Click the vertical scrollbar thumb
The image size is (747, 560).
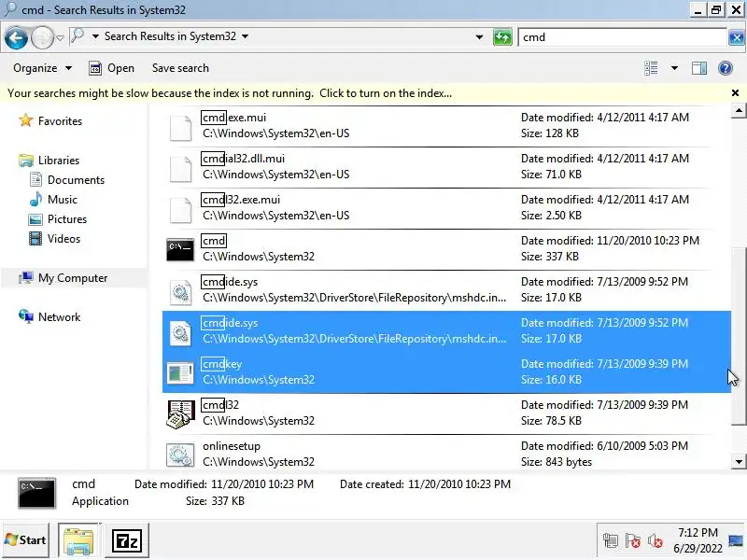click(739, 336)
